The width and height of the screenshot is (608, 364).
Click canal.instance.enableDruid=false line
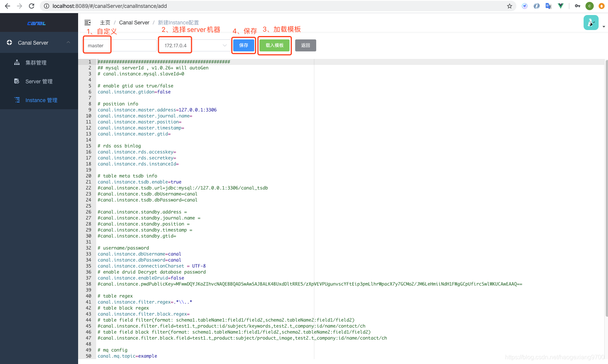(141, 278)
